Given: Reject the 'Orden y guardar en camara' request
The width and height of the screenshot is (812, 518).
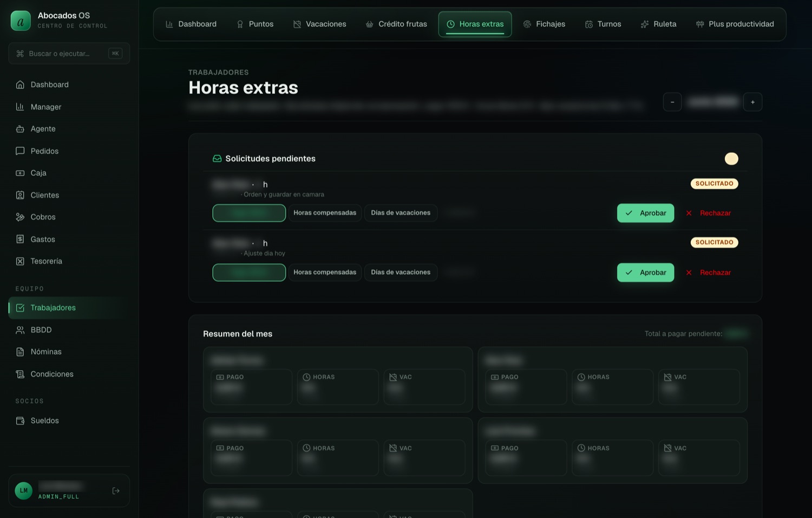Looking at the screenshot, I should pyautogui.click(x=708, y=213).
